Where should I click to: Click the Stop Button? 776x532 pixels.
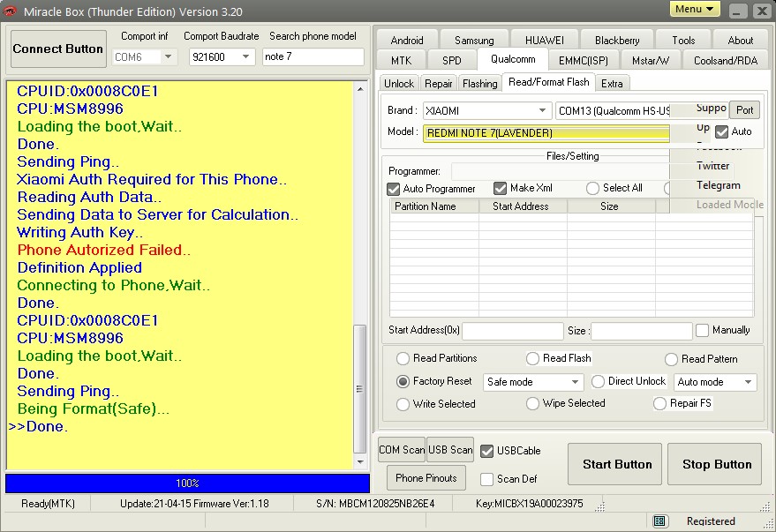tap(714, 464)
